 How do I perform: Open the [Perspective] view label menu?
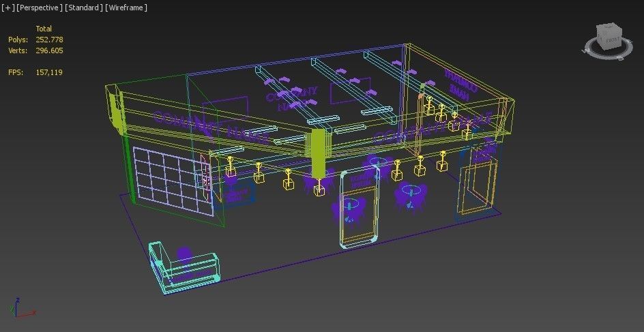click(x=40, y=7)
